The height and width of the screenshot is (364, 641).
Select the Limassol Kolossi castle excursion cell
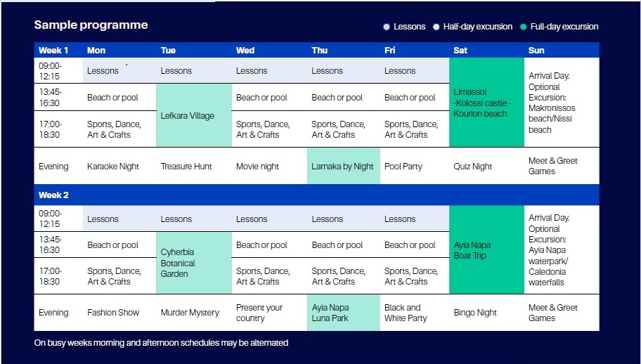pyautogui.click(x=486, y=103)
